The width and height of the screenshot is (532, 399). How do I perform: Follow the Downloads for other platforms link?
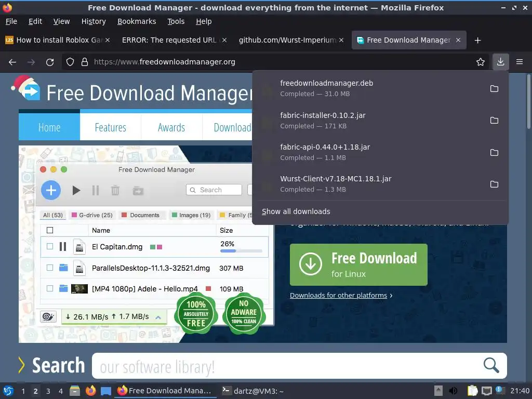[x=338, y=296]
